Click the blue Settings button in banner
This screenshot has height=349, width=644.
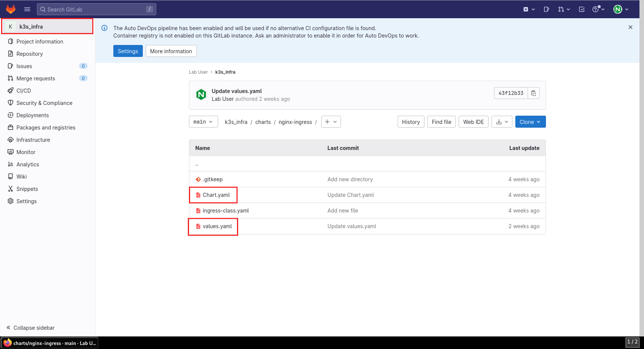[x=128, y=51]
